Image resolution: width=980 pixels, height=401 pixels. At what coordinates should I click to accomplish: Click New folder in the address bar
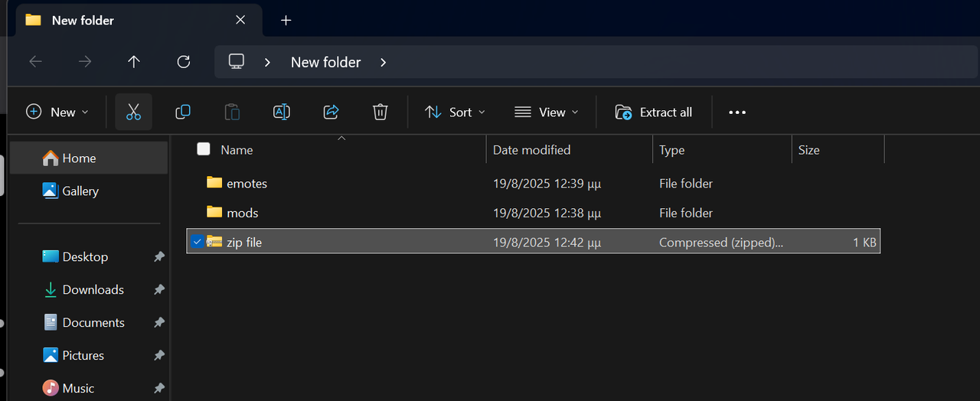click(325, 62)
